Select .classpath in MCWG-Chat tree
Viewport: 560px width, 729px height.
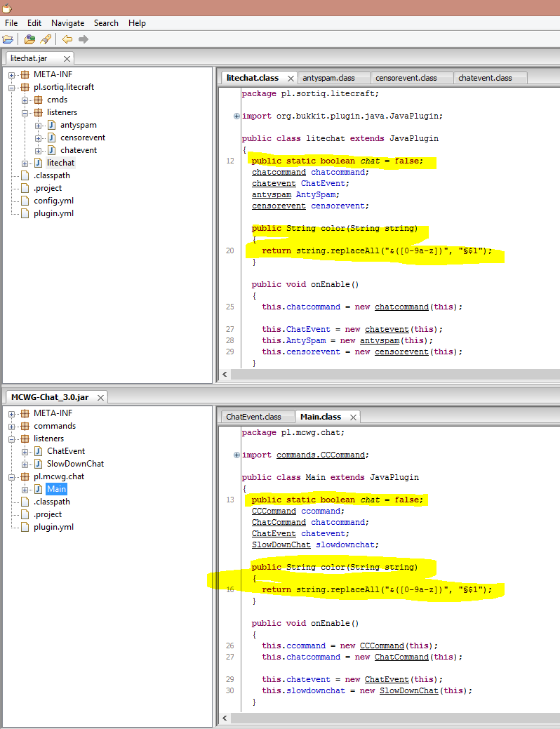pos(52,502)
